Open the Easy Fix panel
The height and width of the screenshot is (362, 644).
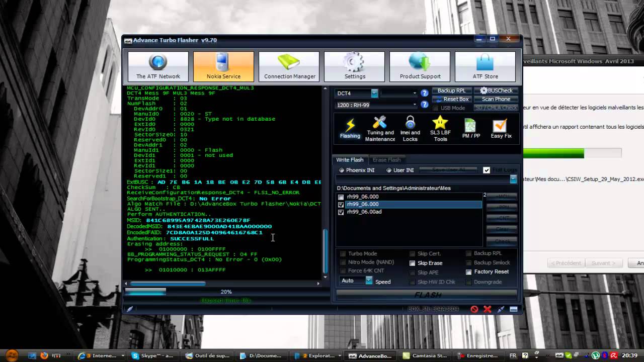click(x=501, y=128)
